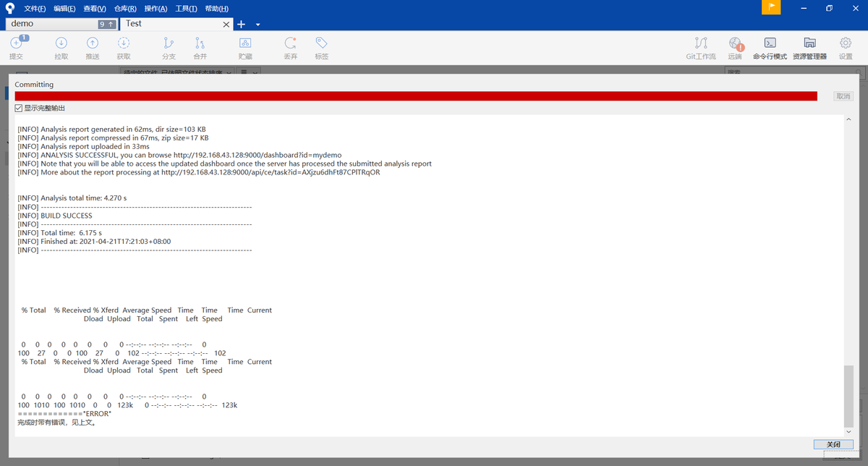Select the '[INFO] BUILD SUCCESS' line
This screenshot has width=868, height=466.
pos(55,216)
